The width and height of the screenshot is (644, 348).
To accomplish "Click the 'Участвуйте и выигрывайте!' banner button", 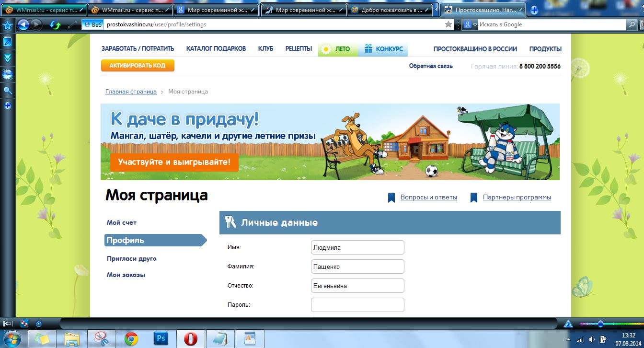I will [174, 162].
